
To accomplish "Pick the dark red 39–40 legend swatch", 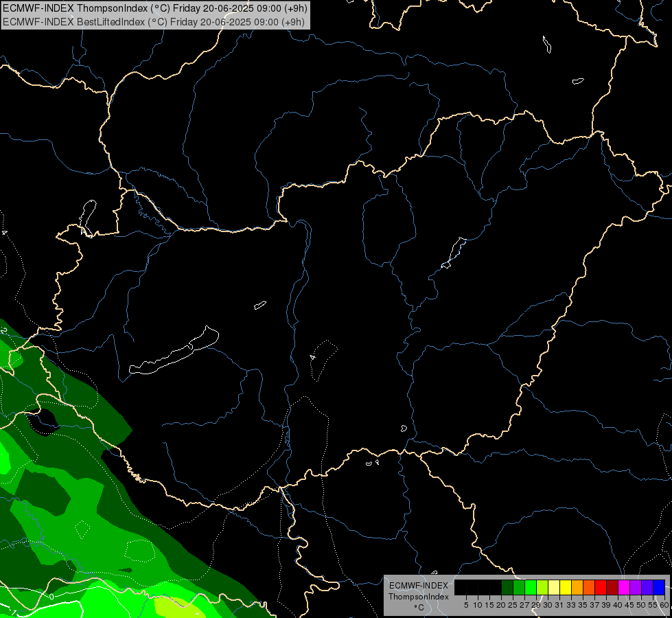I will click(x=612, y=587).
